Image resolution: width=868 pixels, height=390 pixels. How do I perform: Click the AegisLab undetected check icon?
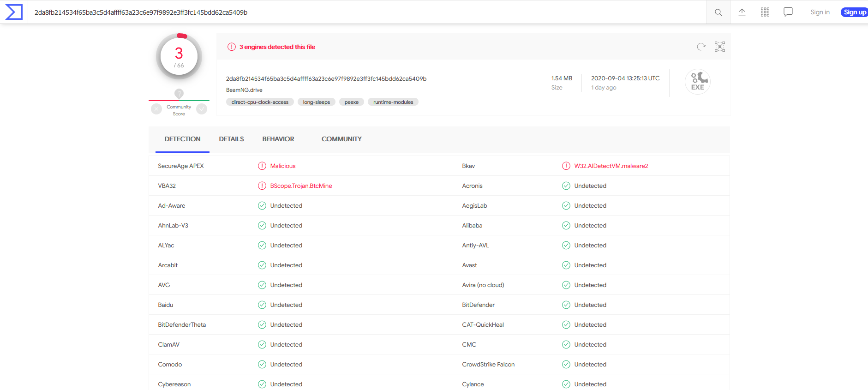point(566,205)
